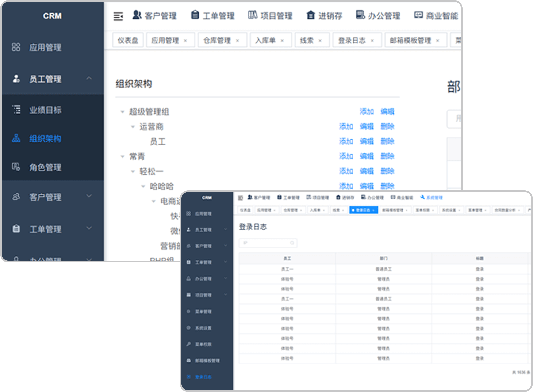This screenshot has height=392, width=533.
Task: Select the 系统管理 wrench icon in the overlay window
Action: pos(423,197)
